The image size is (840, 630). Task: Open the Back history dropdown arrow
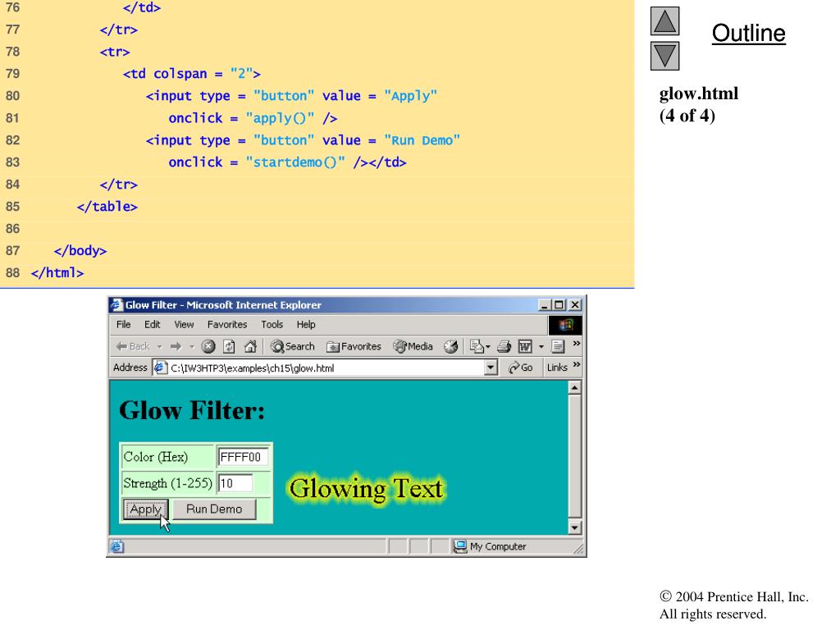160,347
